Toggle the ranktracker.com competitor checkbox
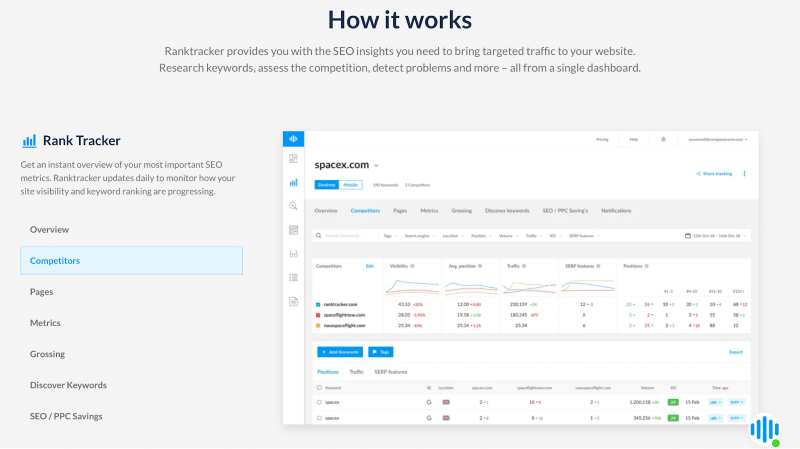The height and width of the screenshot is (449, 800). click(318, 305)
